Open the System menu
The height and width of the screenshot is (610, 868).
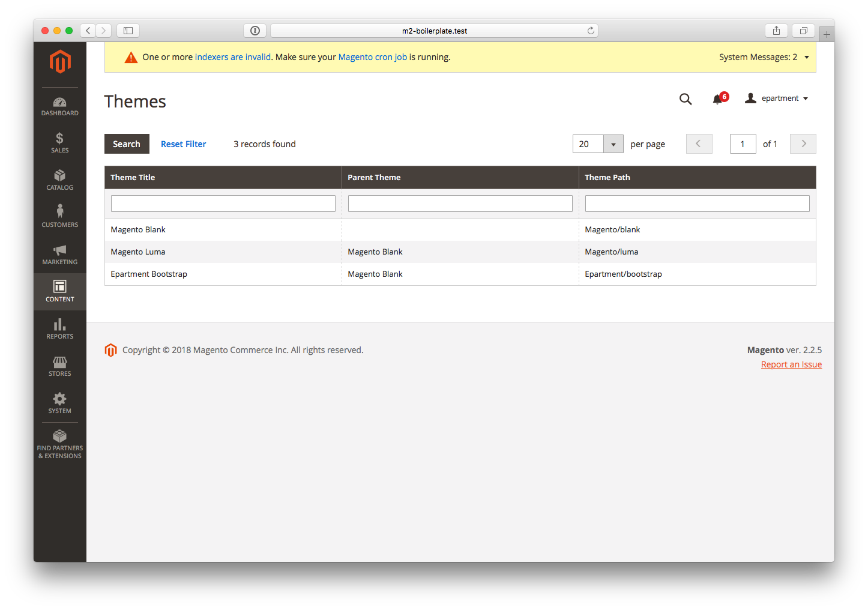[60, 403]
